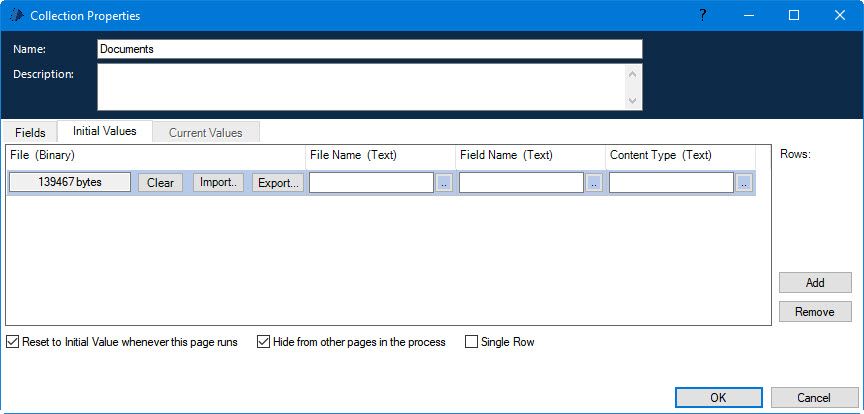864x414 pixels.
Task: Open Field Name cell ellipsis editor button
Action: coord(594,183)
